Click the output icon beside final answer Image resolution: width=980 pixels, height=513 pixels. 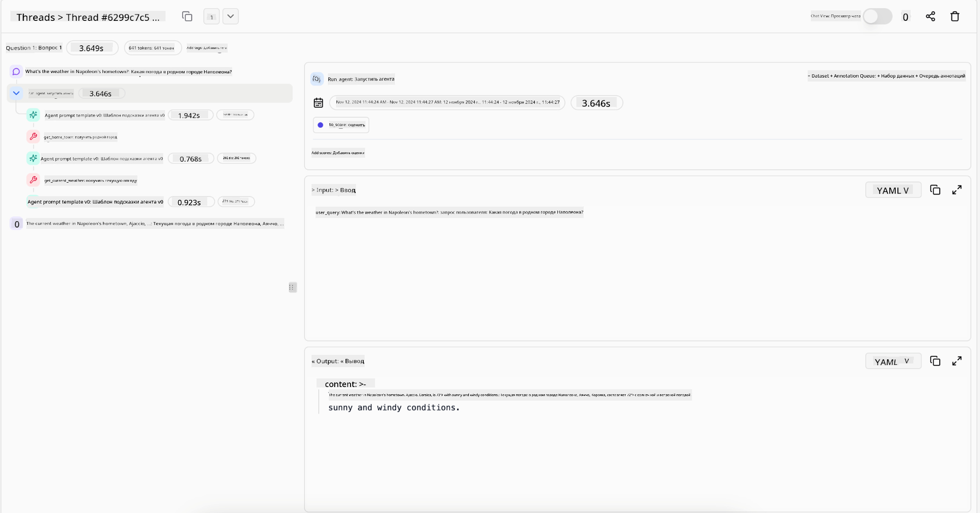point(17,224)
